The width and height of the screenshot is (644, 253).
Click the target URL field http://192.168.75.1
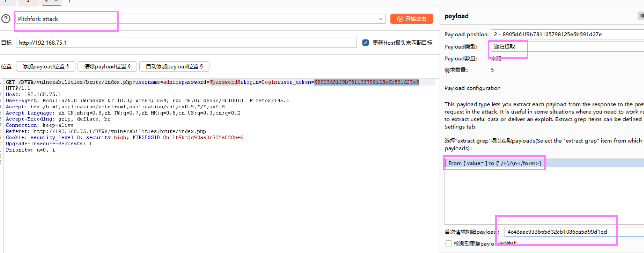[186, 43]
